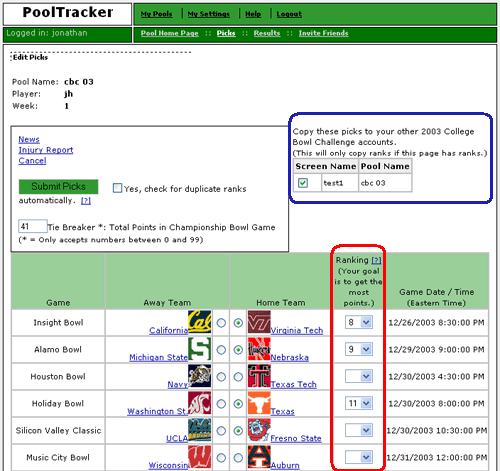Open Music City Bowl ranking dropdown
500x471 pixels.
tap(359, 457)
